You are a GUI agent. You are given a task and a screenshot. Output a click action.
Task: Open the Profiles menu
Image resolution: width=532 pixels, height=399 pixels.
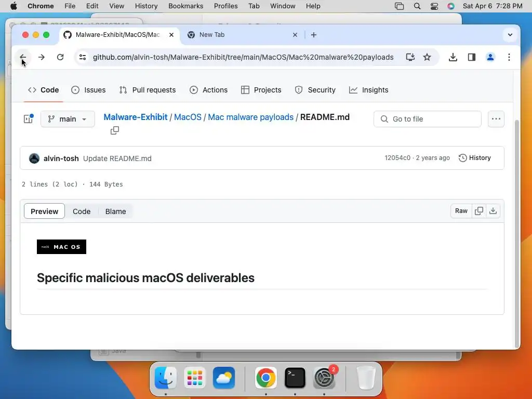point(225,6)
